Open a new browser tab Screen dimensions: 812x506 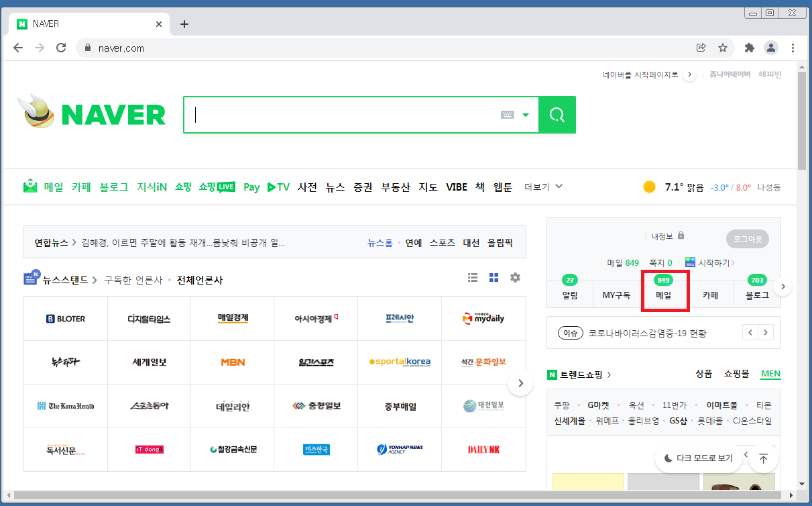click(184, 24)
